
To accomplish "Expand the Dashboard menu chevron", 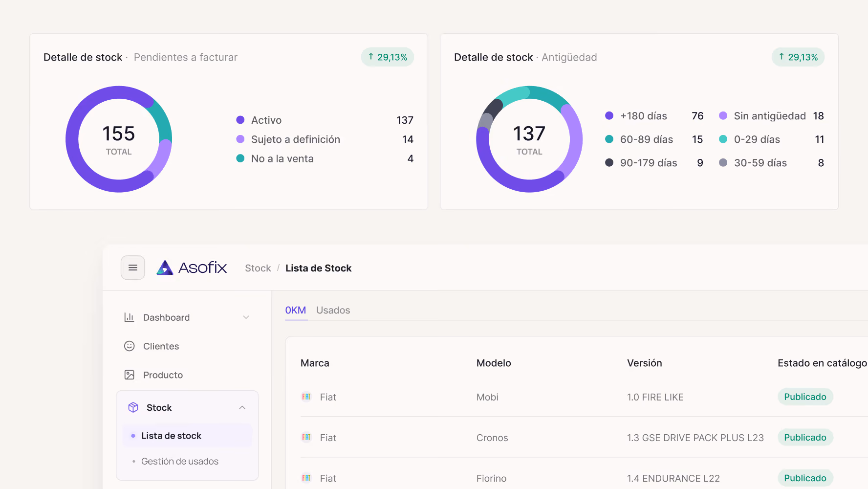I will [246, 317].
